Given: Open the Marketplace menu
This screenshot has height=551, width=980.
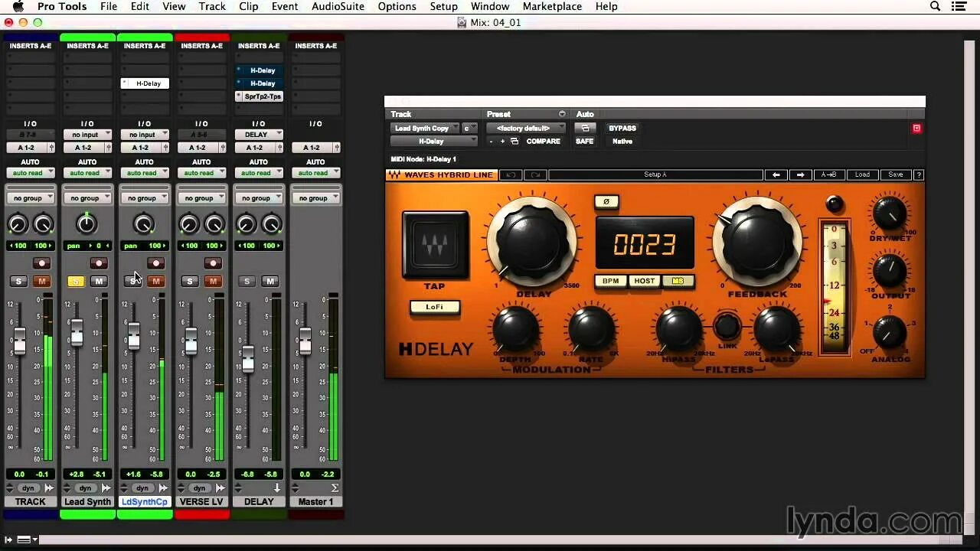Looking at the screenshot, I should [552, 6].
